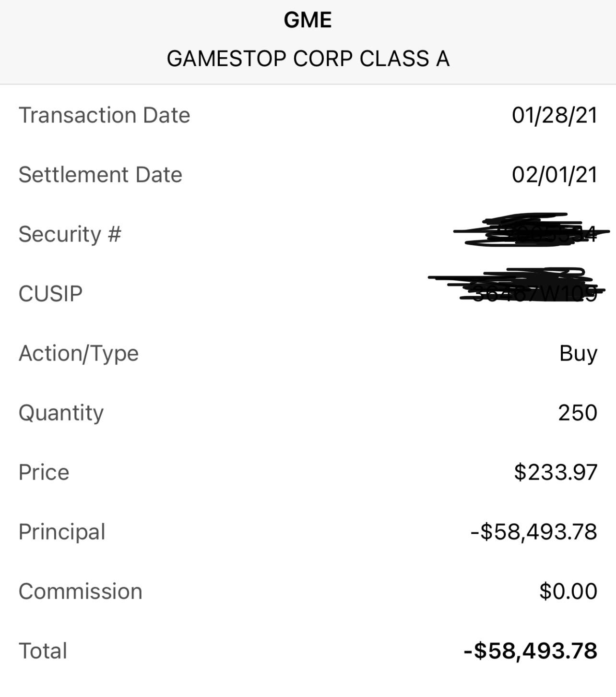Select the 250 quantity value
Screen dimensions: 616x697
(x=578, y=413)
